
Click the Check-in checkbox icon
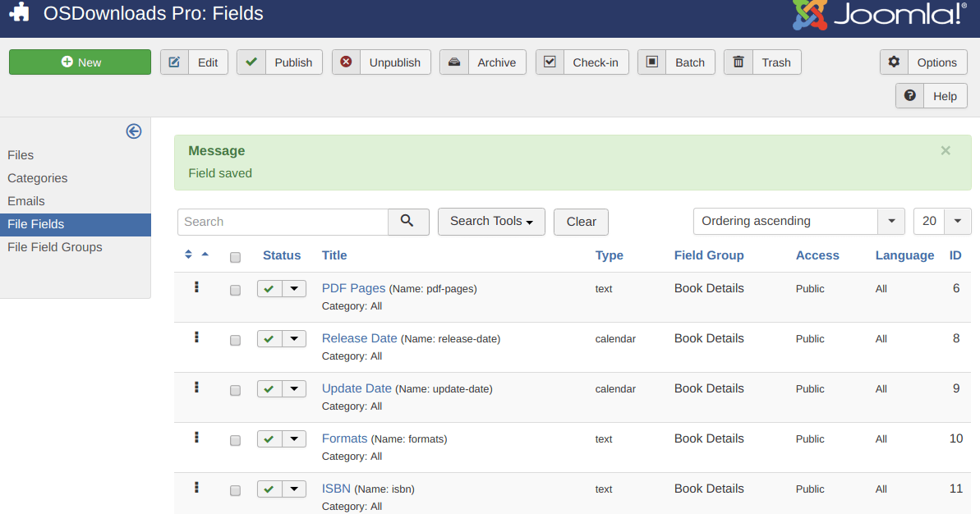550,62
